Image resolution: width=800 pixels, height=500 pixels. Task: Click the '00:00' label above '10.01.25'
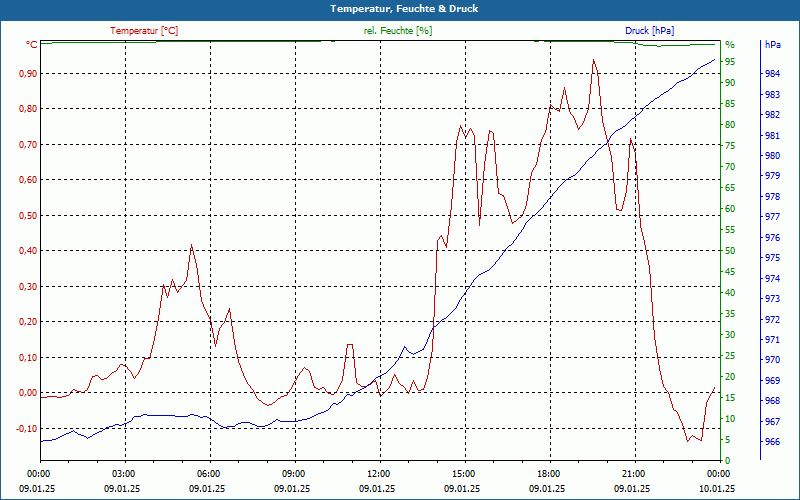[717, 473]
